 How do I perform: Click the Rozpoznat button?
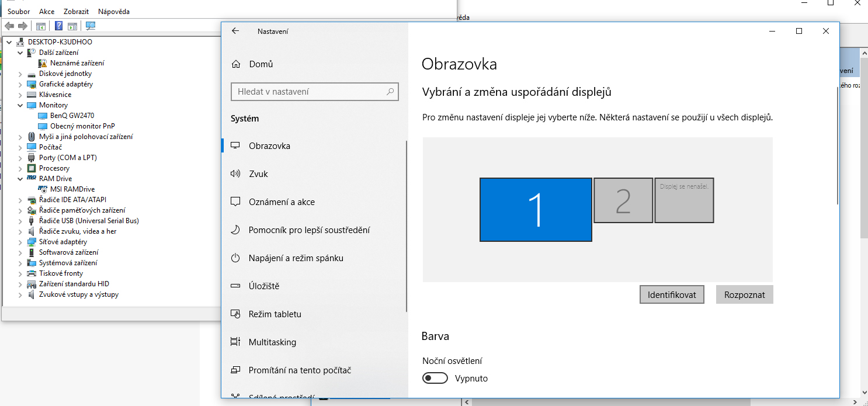[744, 295]
